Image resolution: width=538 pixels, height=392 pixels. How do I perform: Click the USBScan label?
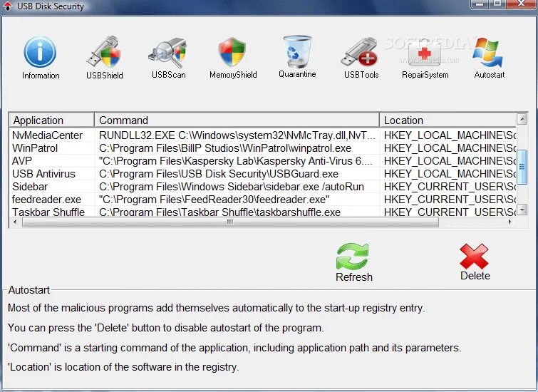(x=168, y=75)
